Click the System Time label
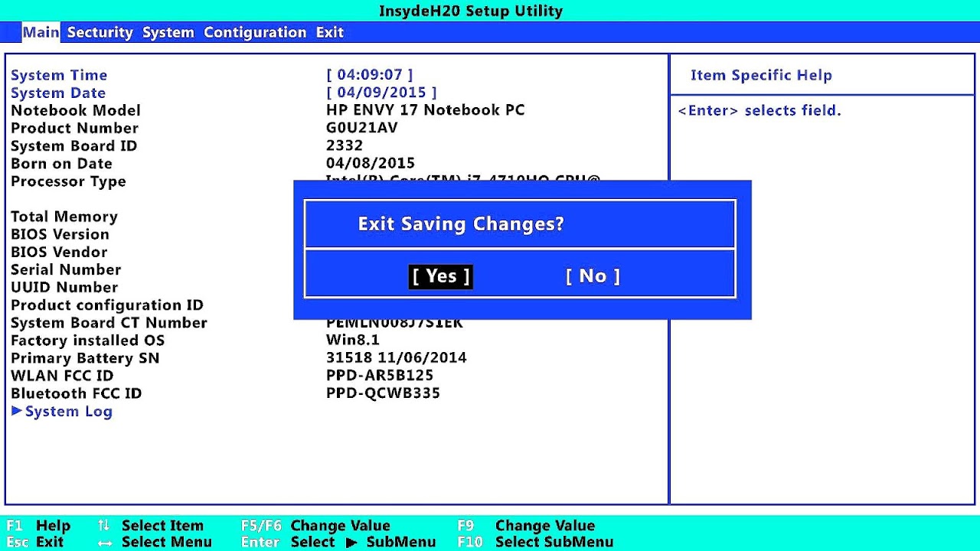Screen dimensions: 980x551 59,75
